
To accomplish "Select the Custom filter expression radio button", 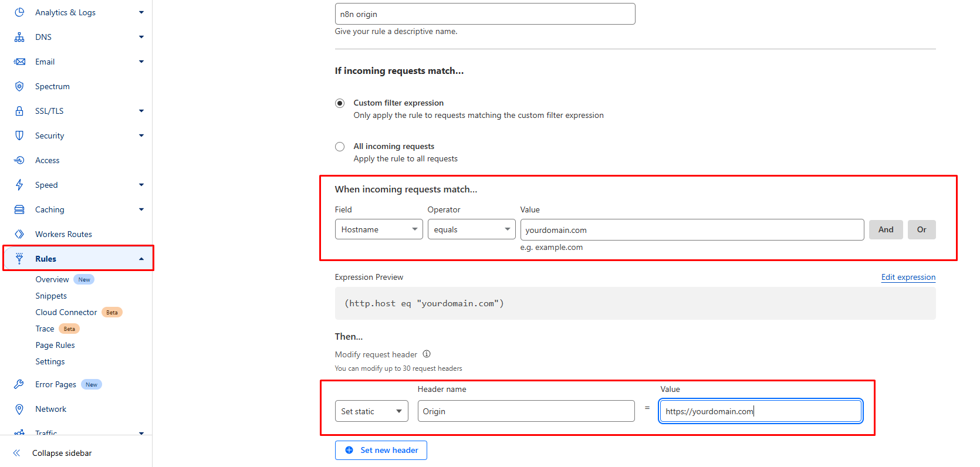I will tap(340, 103).
